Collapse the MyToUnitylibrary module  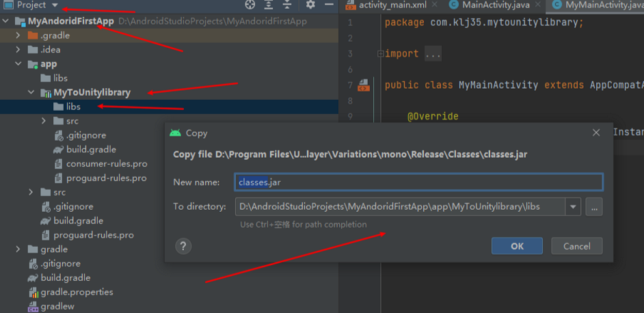coord(31,92)
